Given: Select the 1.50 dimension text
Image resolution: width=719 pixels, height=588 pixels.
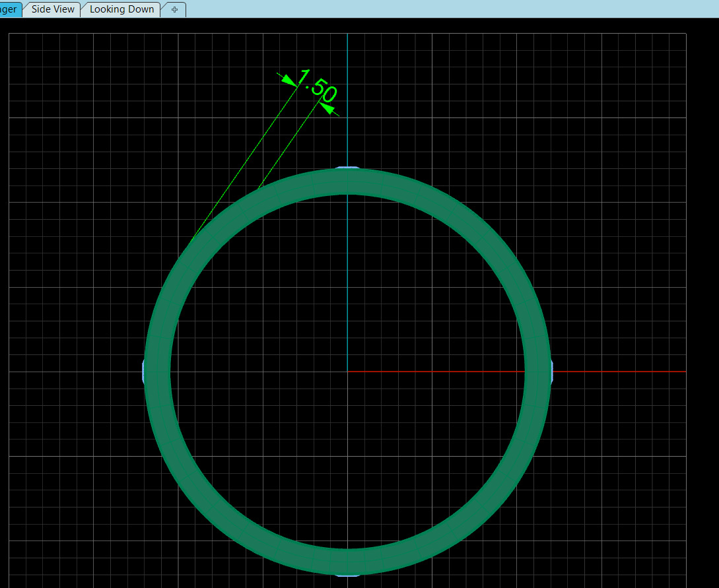Looking at the screenshot, I should tap(318, 86).
